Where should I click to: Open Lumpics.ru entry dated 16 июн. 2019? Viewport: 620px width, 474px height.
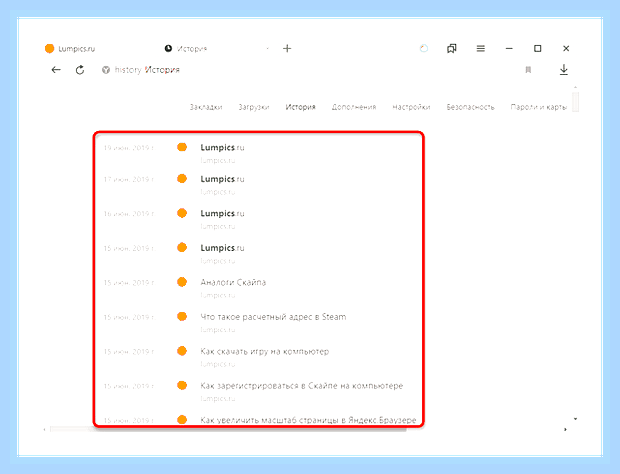tap(222, 213)
